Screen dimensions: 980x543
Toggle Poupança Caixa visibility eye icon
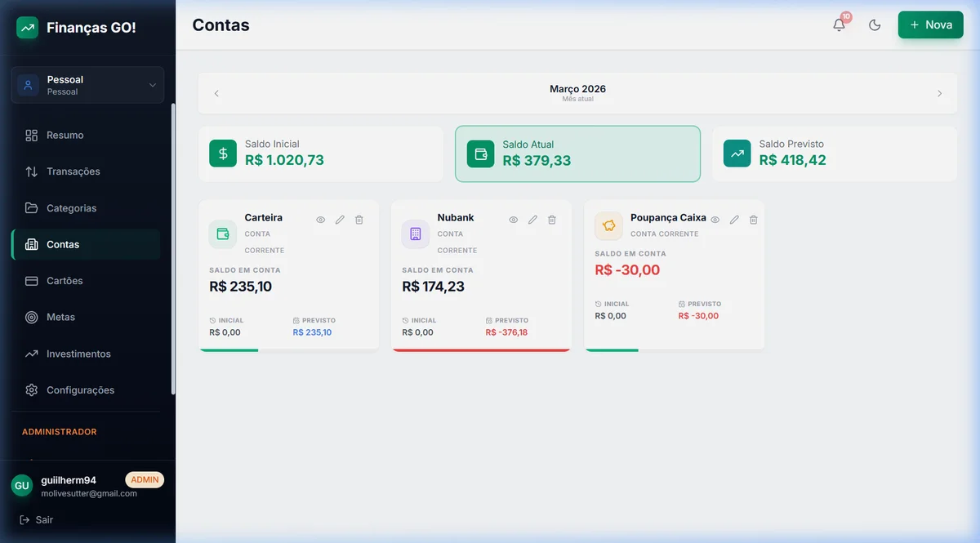[x=715, y=220]
